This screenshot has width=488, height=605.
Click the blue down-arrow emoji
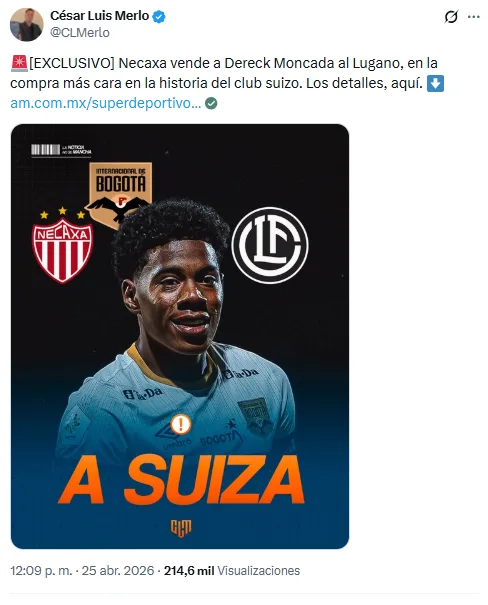pos(435,83)
